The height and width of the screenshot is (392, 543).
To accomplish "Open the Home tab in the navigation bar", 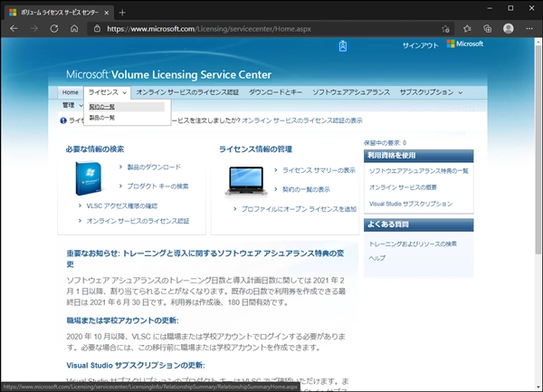I will tap(71, 92).
